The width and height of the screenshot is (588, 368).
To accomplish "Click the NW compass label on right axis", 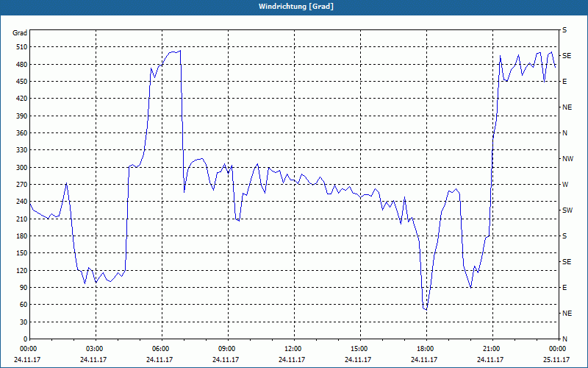I will (567, 159).
